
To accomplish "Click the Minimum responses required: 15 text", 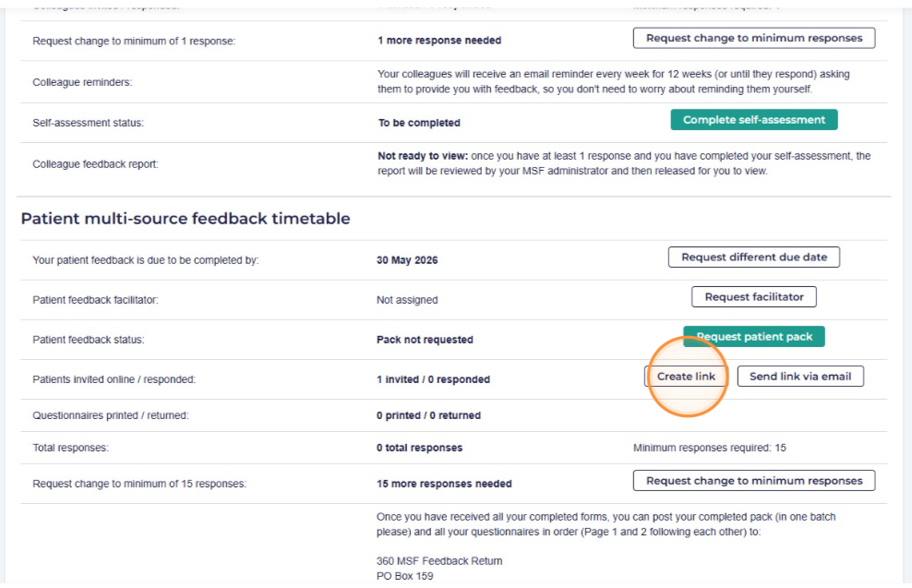I will [709, 448].
